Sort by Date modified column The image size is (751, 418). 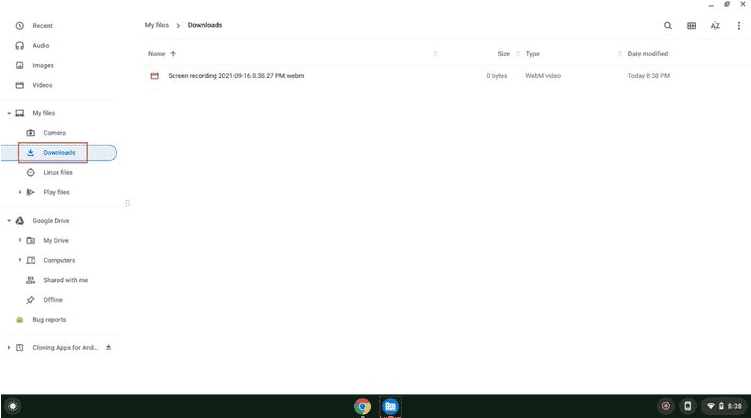coord(648,54)
